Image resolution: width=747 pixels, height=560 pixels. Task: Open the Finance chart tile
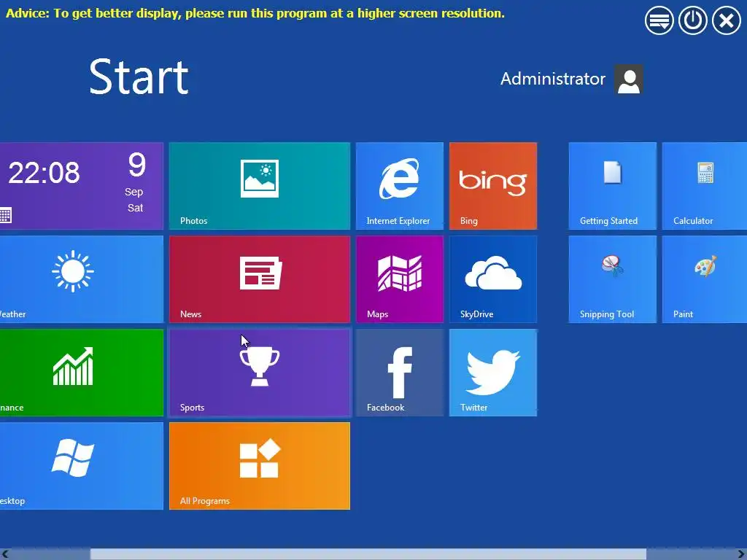82,373
